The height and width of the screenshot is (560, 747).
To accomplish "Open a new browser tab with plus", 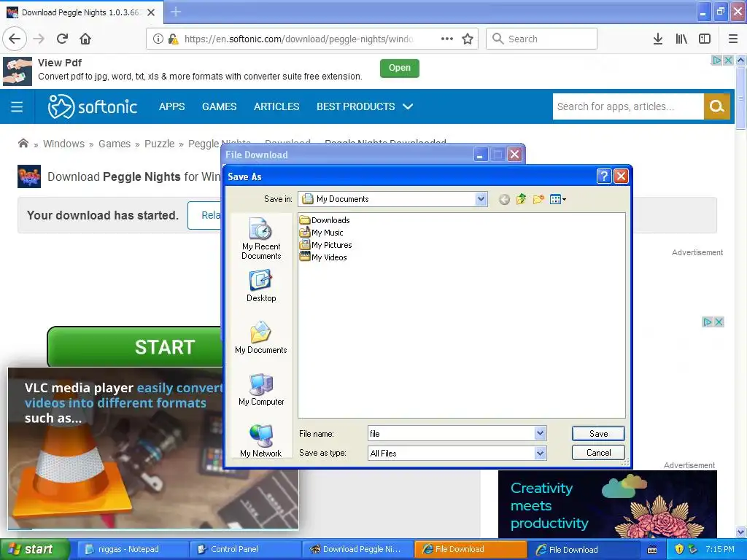I will pyautogui.click(x=176, y=12).
